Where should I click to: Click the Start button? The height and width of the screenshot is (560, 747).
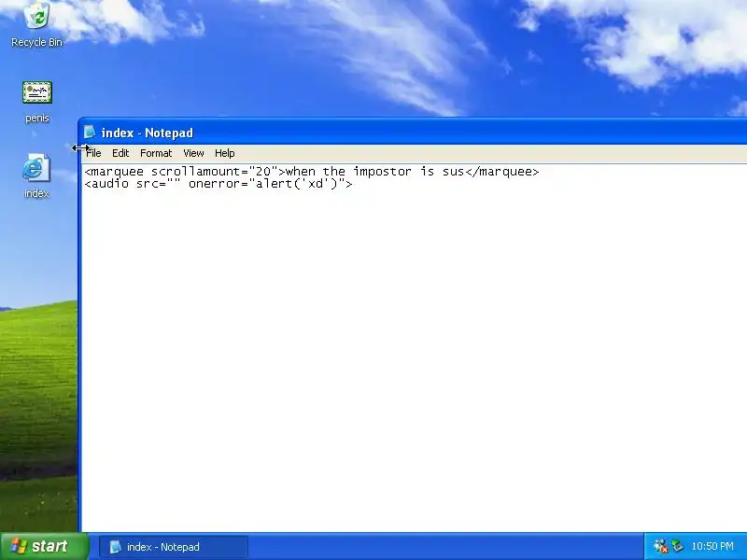(44, 546)
